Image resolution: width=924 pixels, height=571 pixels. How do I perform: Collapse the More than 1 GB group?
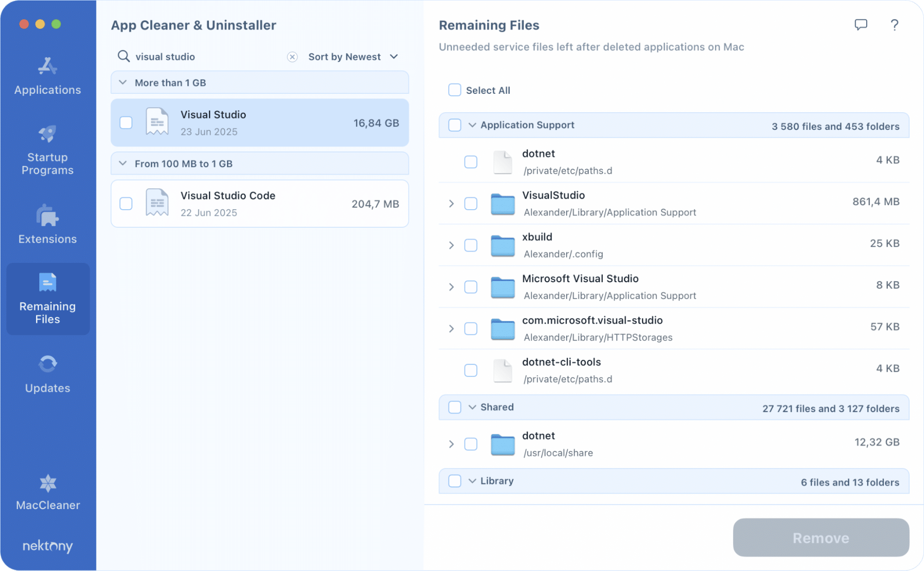pyautogui.click(x=122, y=82)
